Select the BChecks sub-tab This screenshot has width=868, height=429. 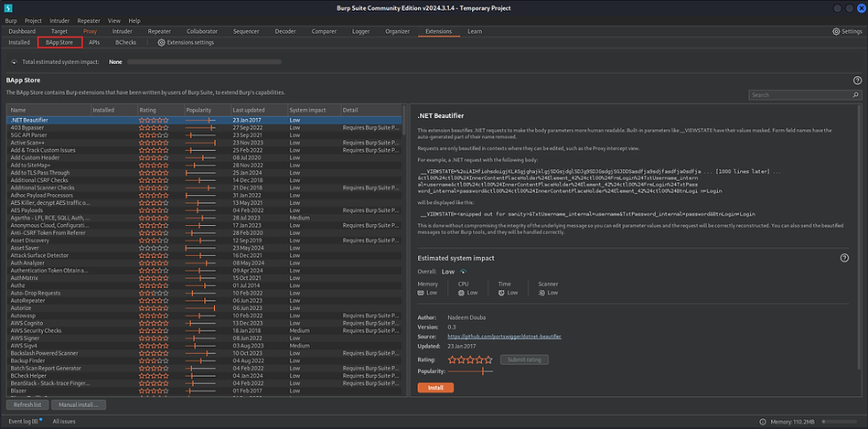pyautogui.click(x=125, y=43)
